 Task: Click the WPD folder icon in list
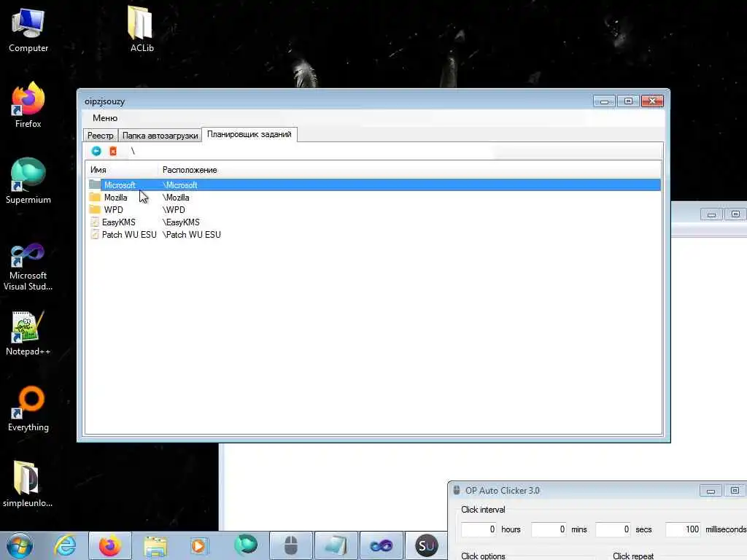tap(95, 209)
